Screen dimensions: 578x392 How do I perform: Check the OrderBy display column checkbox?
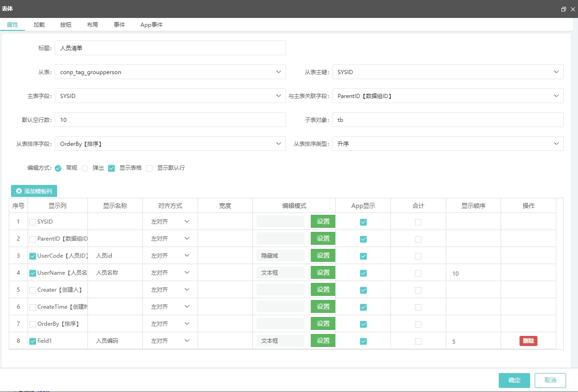click(33, 324)
